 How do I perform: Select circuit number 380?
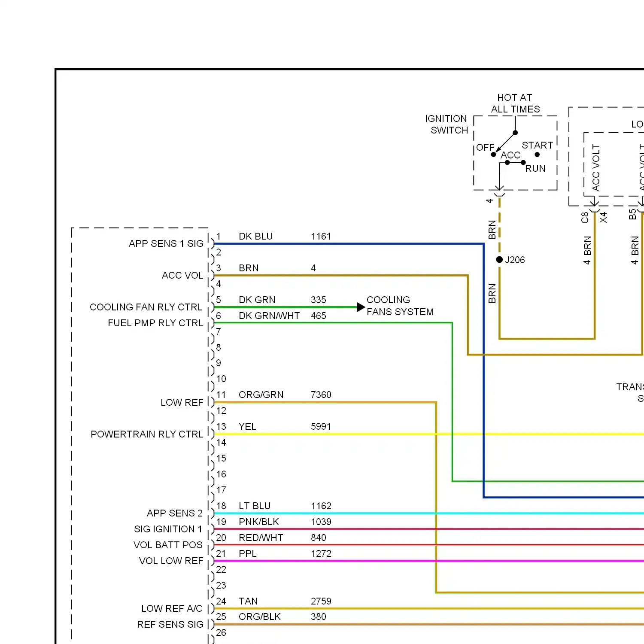[x=318, y=617]
